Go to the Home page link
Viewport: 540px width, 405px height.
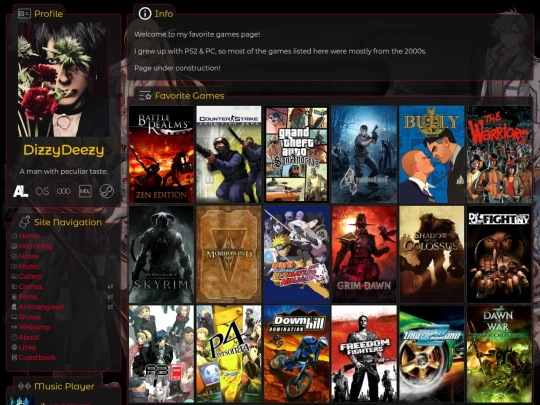pyautogui.click(x=29, y=236)
